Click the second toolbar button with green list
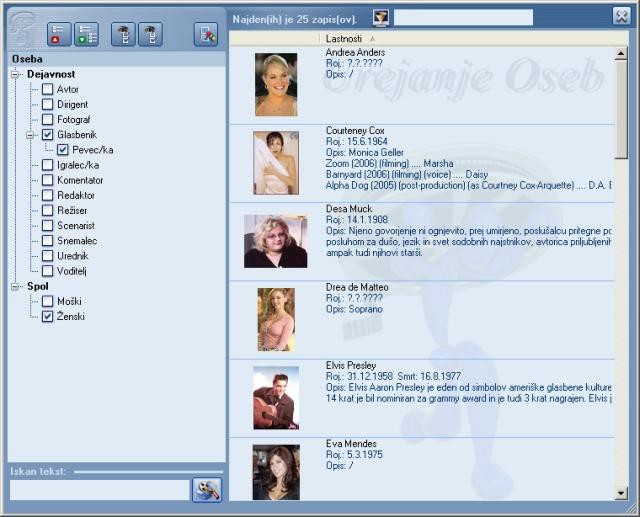 [x=87, y=34]
